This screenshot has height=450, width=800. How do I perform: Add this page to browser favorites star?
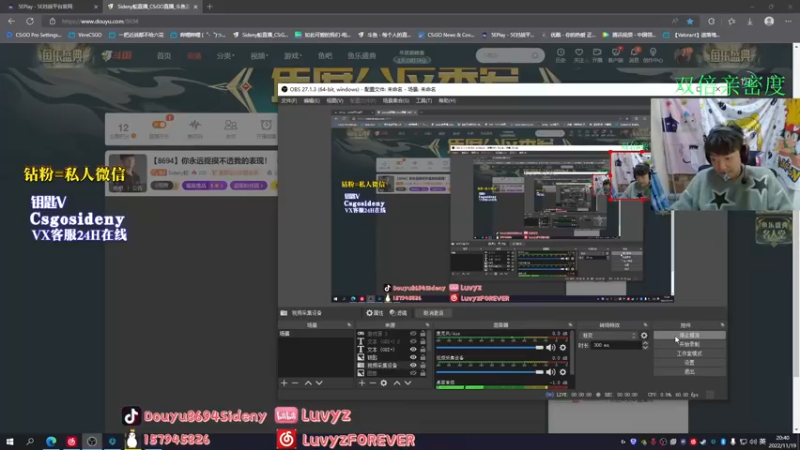(690, 21)
